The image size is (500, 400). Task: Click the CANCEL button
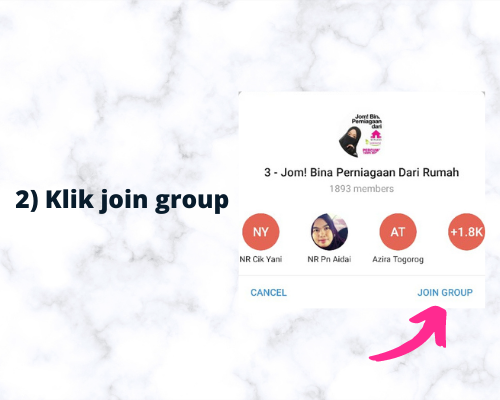pos(268,292)
